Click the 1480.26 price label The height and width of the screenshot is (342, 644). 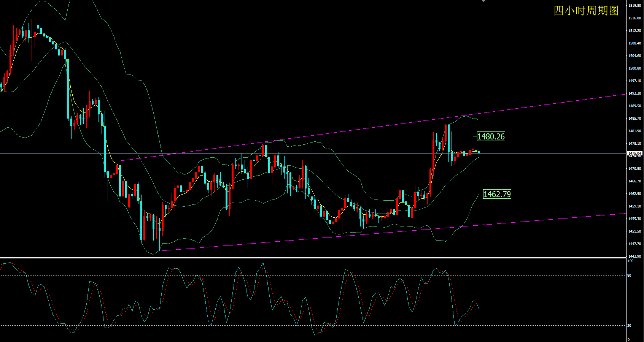pyautogui.click(x=491, y=136)
